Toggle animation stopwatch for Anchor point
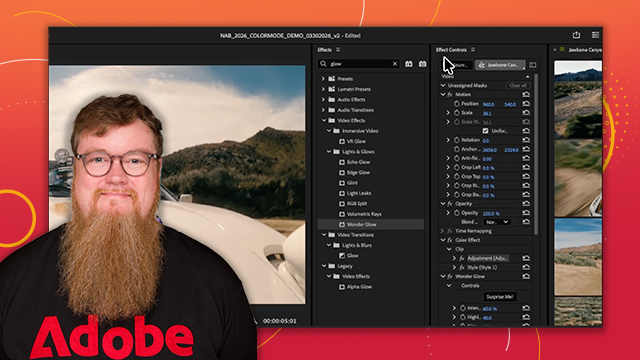The width and height of the screenshot is (640, 360). click(x=457, y=149)
